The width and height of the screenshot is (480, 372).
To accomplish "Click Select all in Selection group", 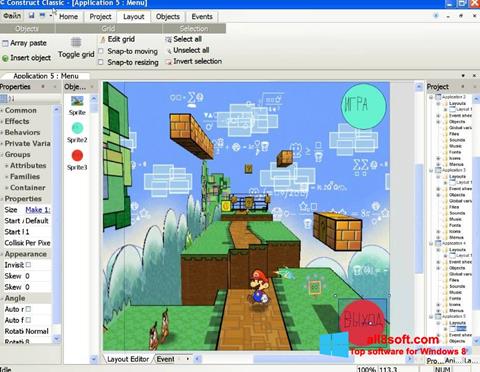I will pyautogui.click(x=187, y=39).
